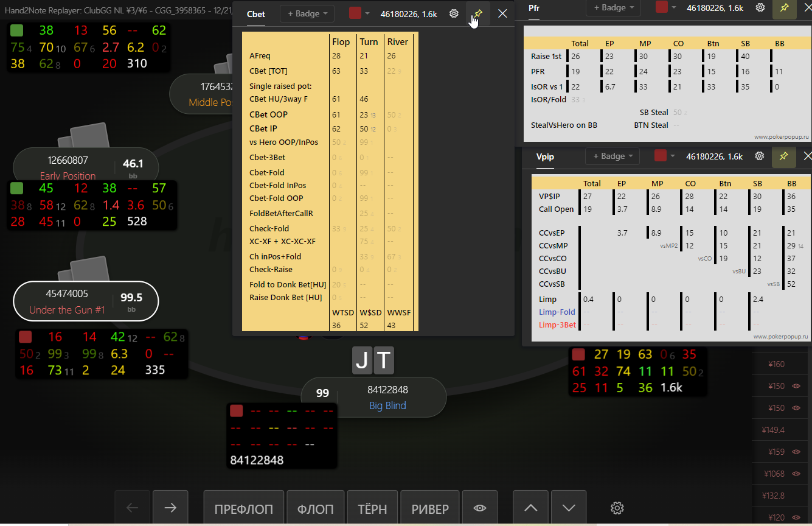Screen dimensions: 812x526
Task: Toggle the eye icon in the ¥159 row
Action: 796,452
